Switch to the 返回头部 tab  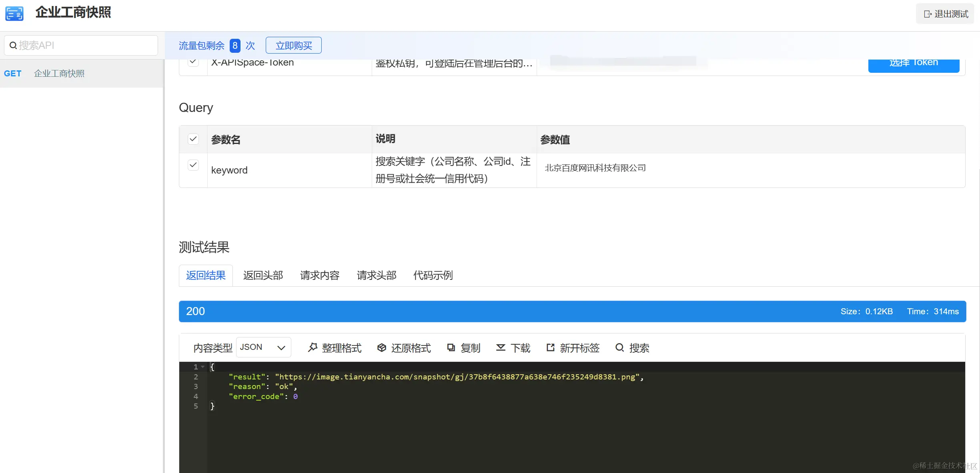tap(263, 275)
